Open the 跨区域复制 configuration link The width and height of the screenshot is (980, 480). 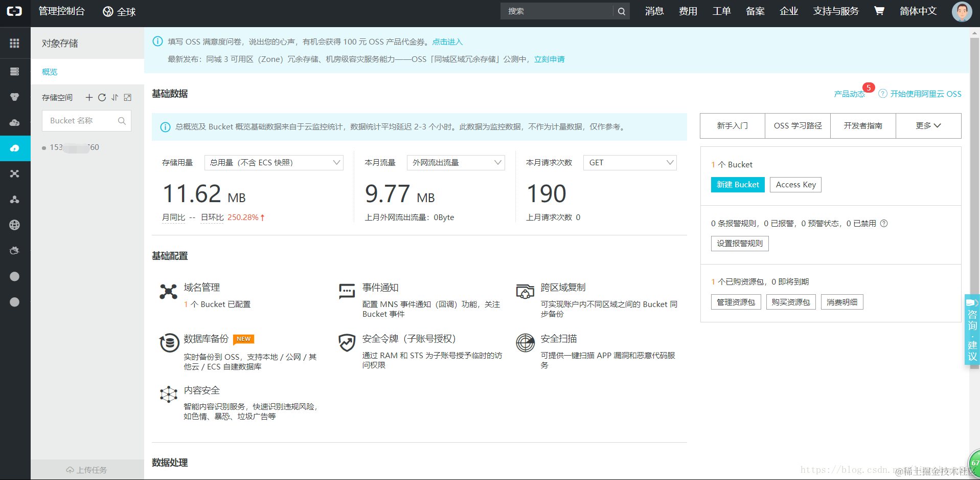pyautogui.click(x=563, y=288)
